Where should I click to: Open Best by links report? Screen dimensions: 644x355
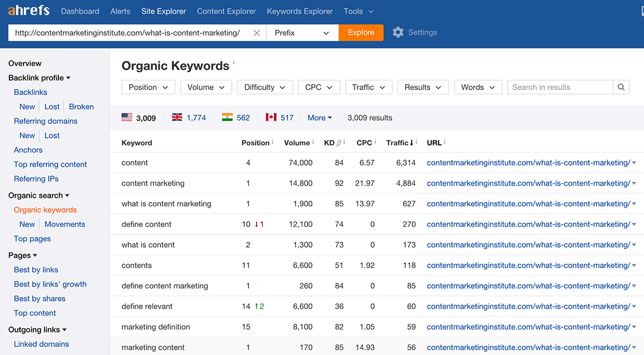click(x=36, y=270)
